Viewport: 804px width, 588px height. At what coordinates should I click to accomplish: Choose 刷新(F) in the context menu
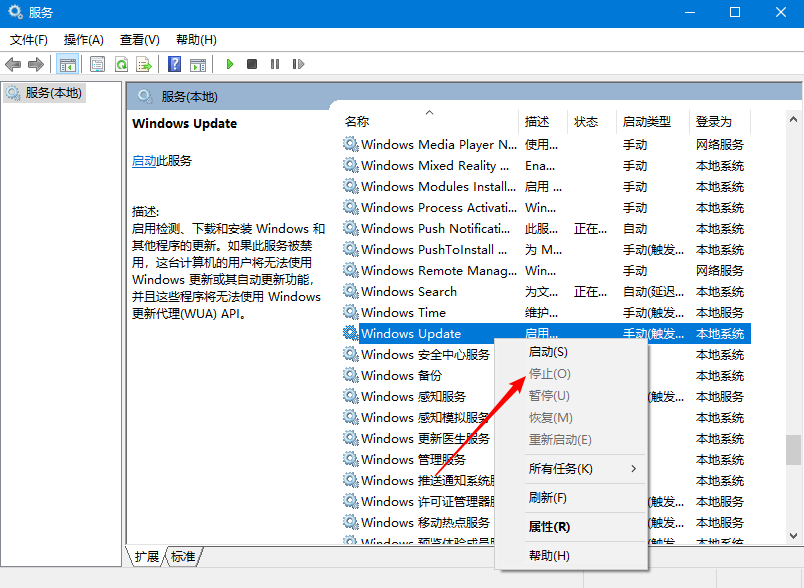coord(571,498)
